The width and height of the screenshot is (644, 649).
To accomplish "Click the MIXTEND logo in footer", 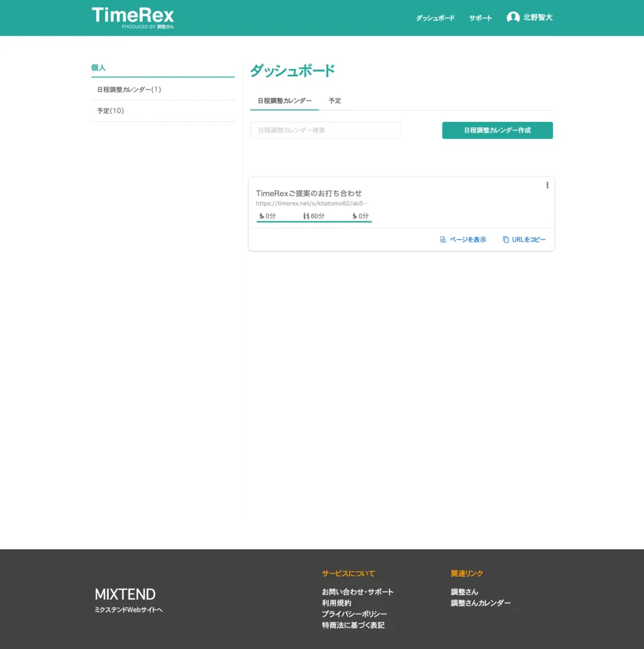I will pyautogui.click(x=125, y=594).
